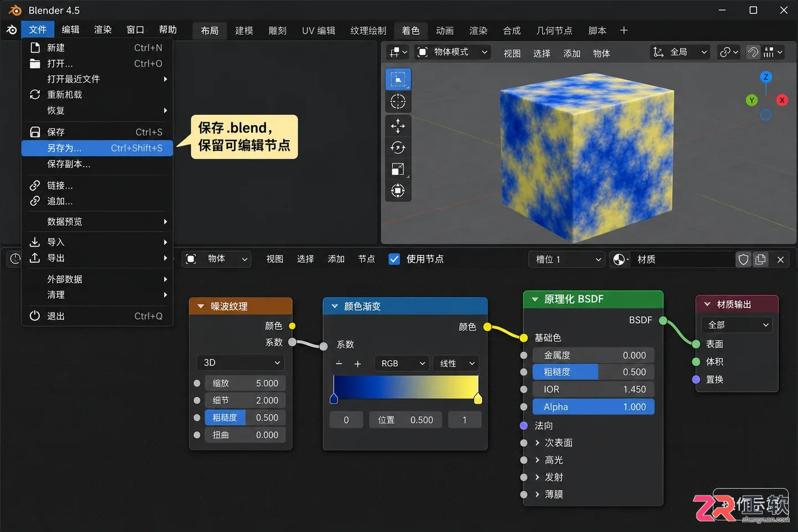
Task: Toggle fake user shield for material
Action: [x=744, y=259]
